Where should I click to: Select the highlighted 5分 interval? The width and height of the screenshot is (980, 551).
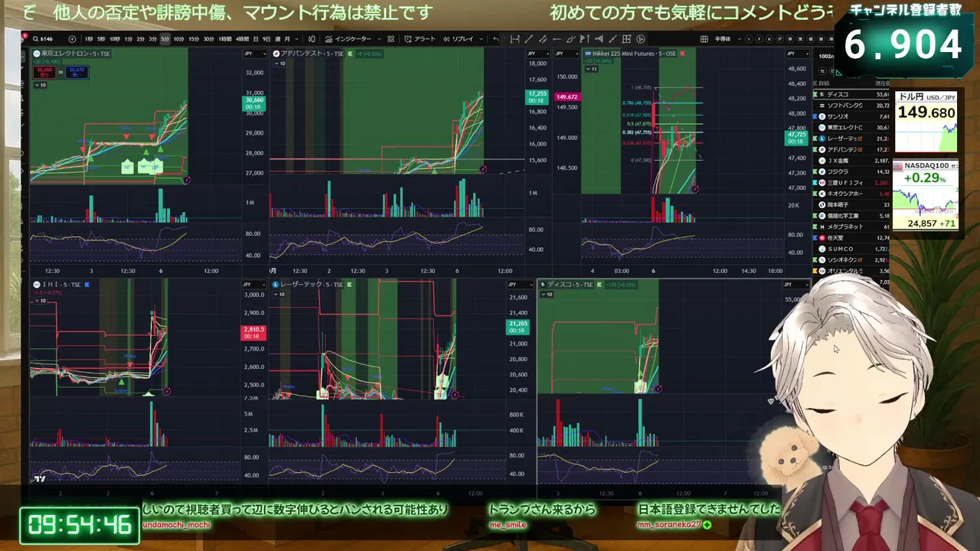click(x=165, y=39)
